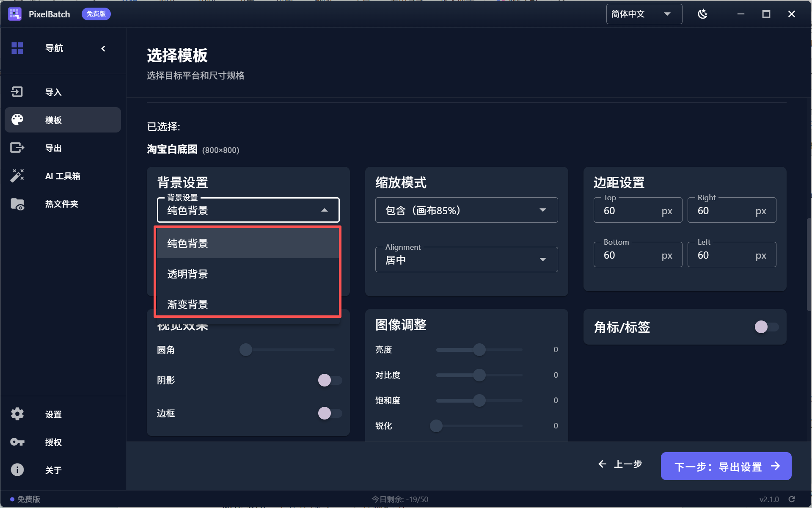Open Settings gear icon in sidebar
The image size is (812, 508).
click(x=17, y=414)
